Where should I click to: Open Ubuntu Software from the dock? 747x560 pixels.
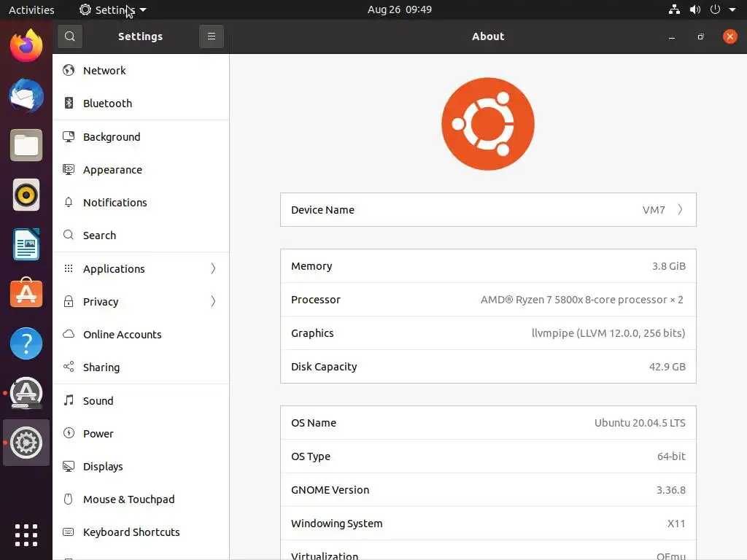26,293
